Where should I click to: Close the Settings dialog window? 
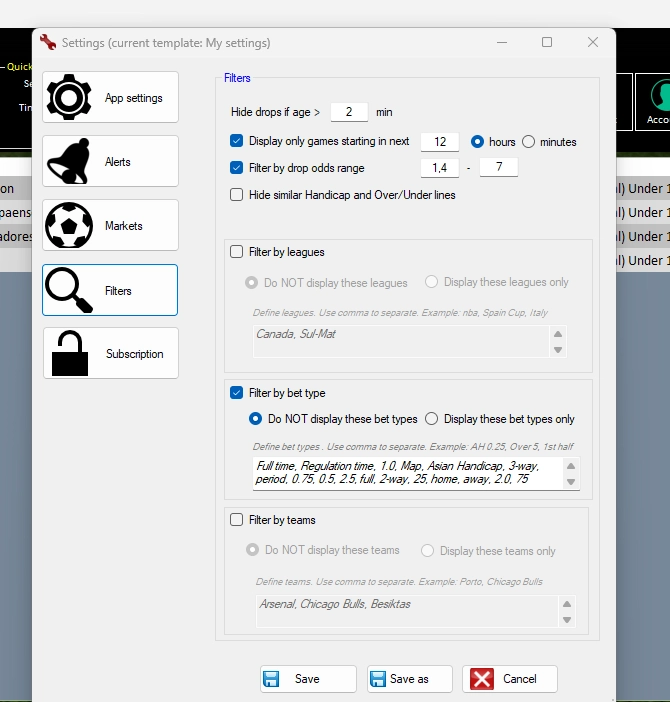pyautogui.click(x=593, y=42)
